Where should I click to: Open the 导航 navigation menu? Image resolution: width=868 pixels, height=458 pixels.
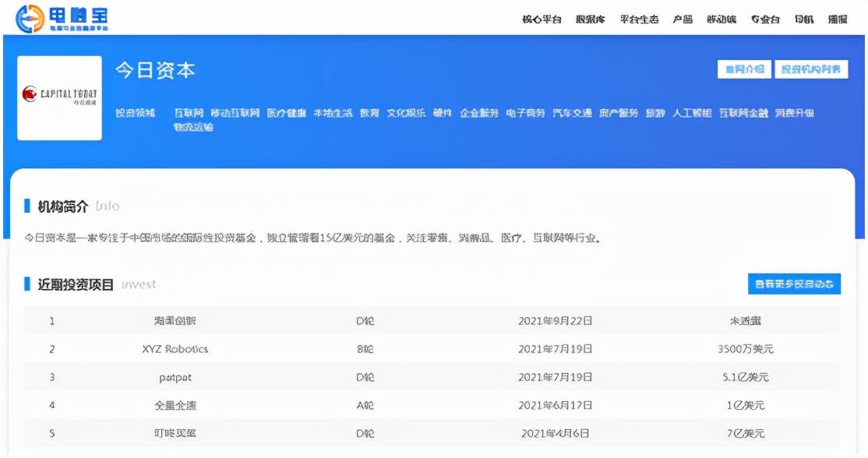pos(804,19)
